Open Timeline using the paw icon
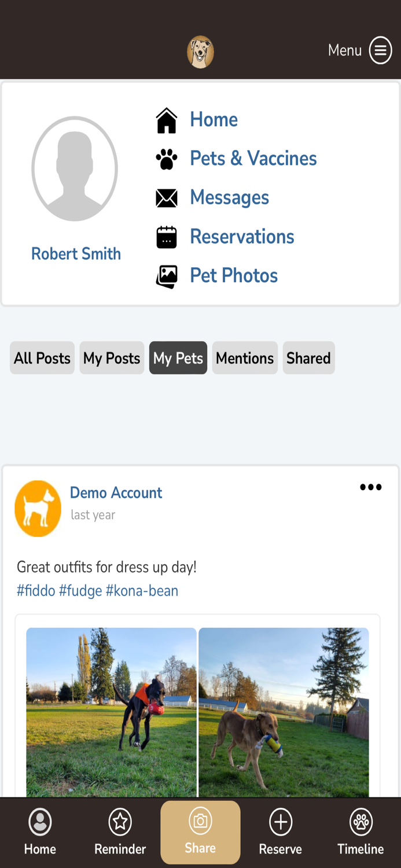This screenshot has width=401, height=868. (360, 822)
